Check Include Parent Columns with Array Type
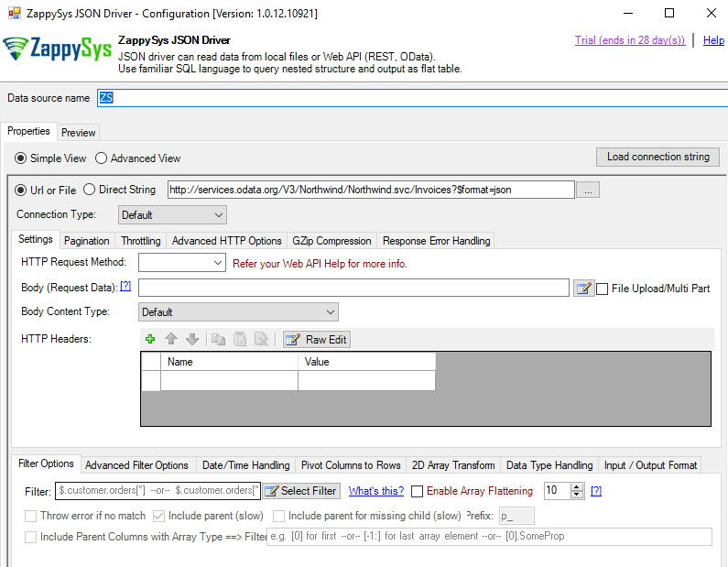 pyautogui.click(x=30, y=538)
